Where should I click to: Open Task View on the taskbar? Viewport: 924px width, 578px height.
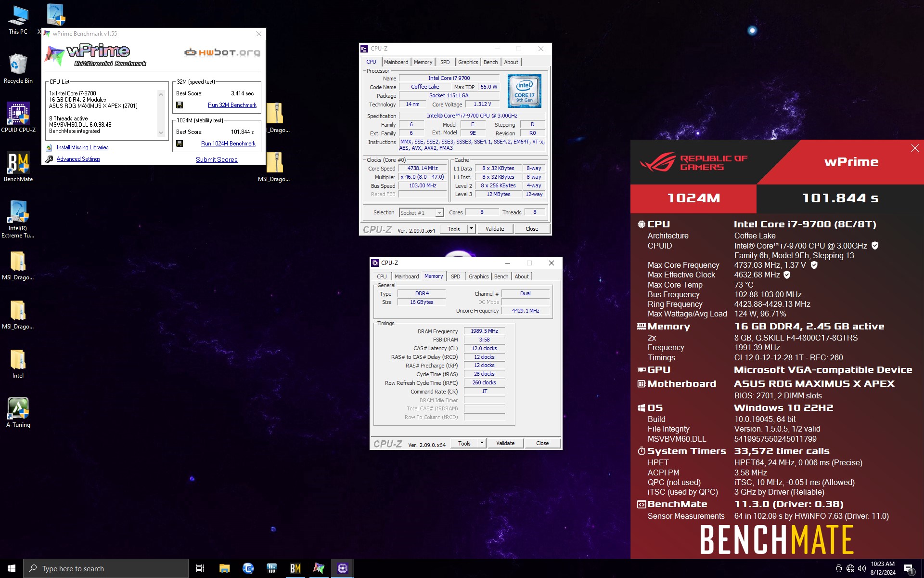coord(200,568)
